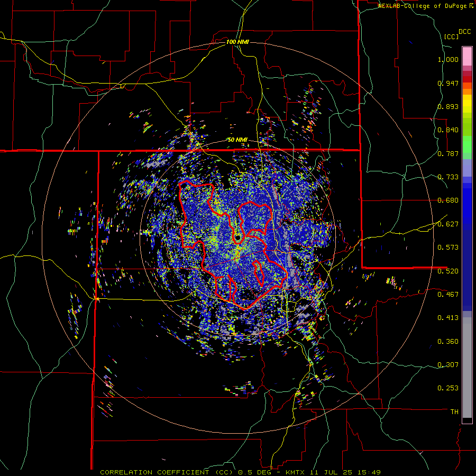
Task: Click the 0.5 DEG elevation text in caption
Action: click(x=254, y=472)
